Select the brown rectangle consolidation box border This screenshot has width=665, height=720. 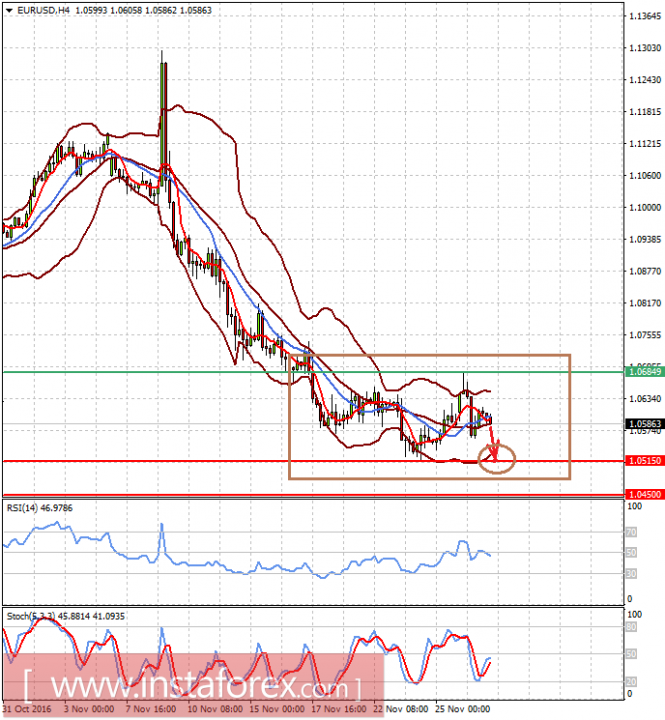click(429, 355)
